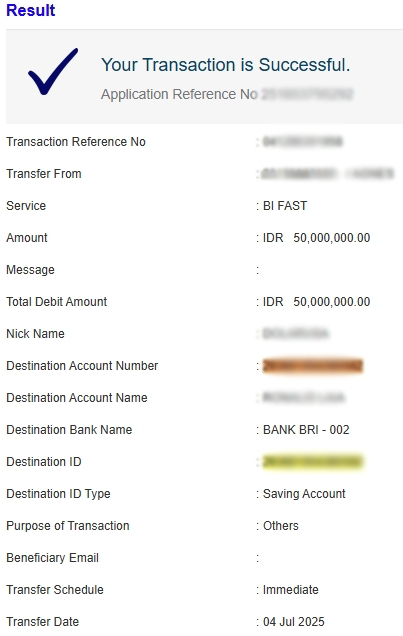This screenshot has height=636, width=403.
Task: Click the Others purpose of transaction value
Action: click(x=281, y=526)
